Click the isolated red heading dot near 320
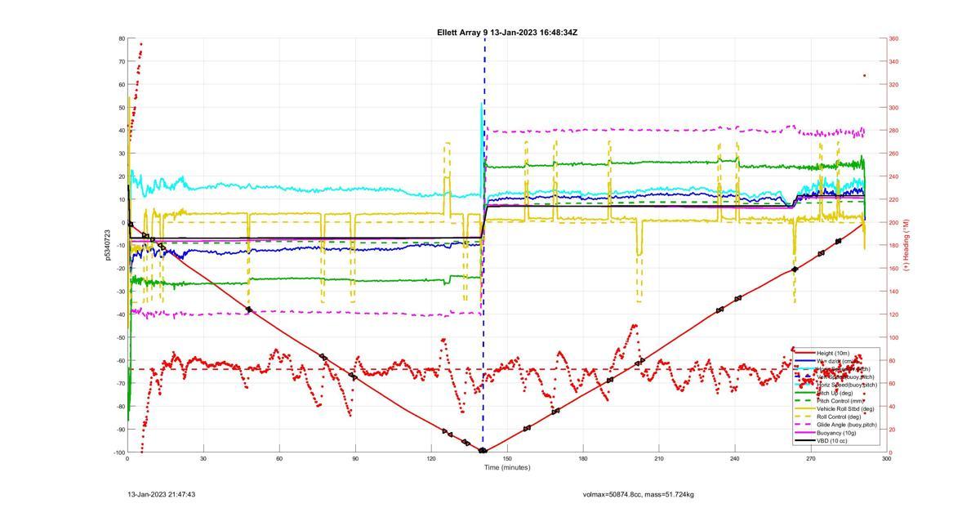This screenshot has width=980, height=508. click(864, 76)
